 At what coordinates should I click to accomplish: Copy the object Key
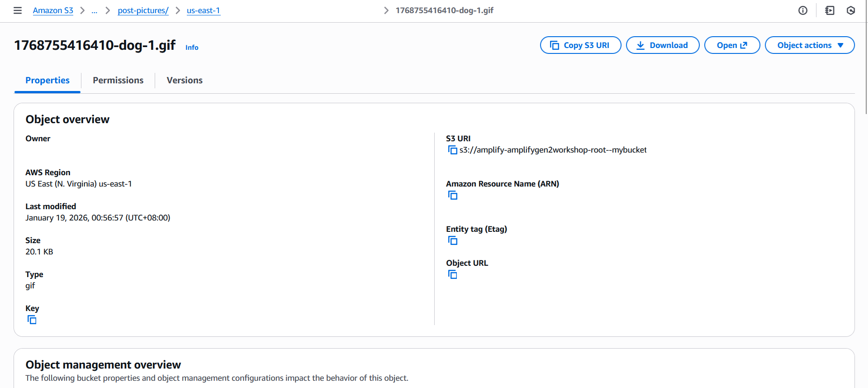click(32, 320)
